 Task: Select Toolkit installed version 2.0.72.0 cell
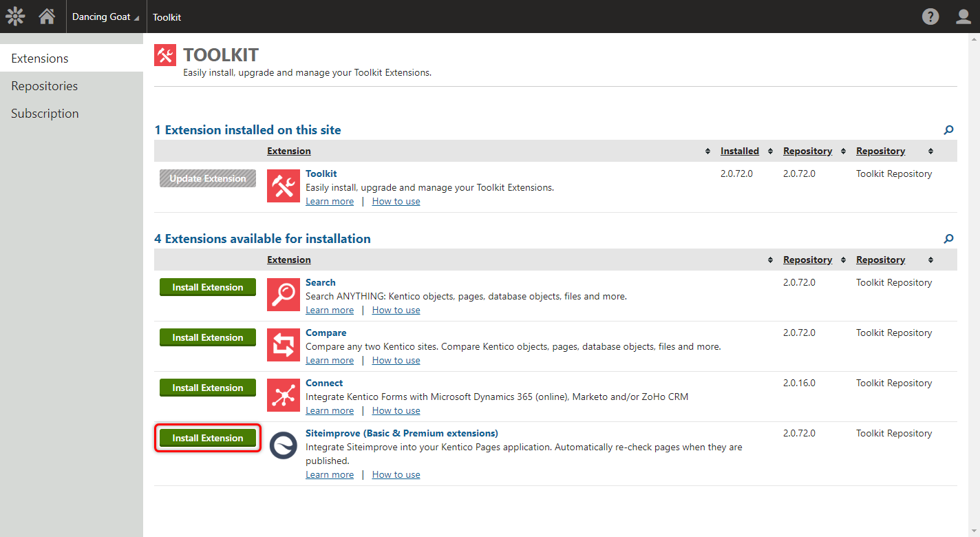pos(736,173)
